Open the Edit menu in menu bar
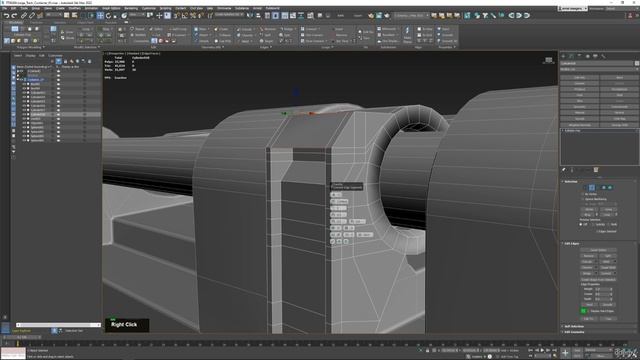The width and height of the screenshot is (640, 360). click(13, 8)
